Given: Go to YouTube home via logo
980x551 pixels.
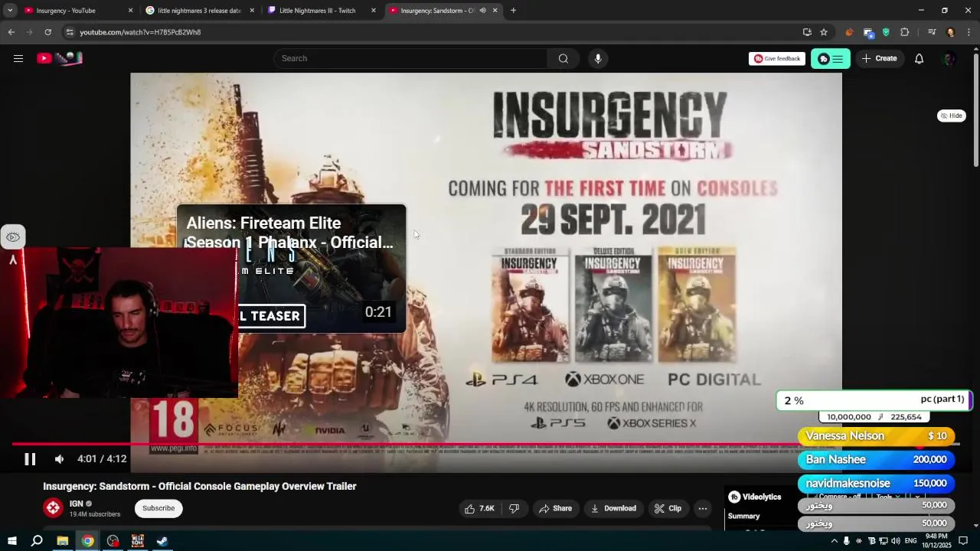Looking at the screenshot, I should click(x=60, y=58).
